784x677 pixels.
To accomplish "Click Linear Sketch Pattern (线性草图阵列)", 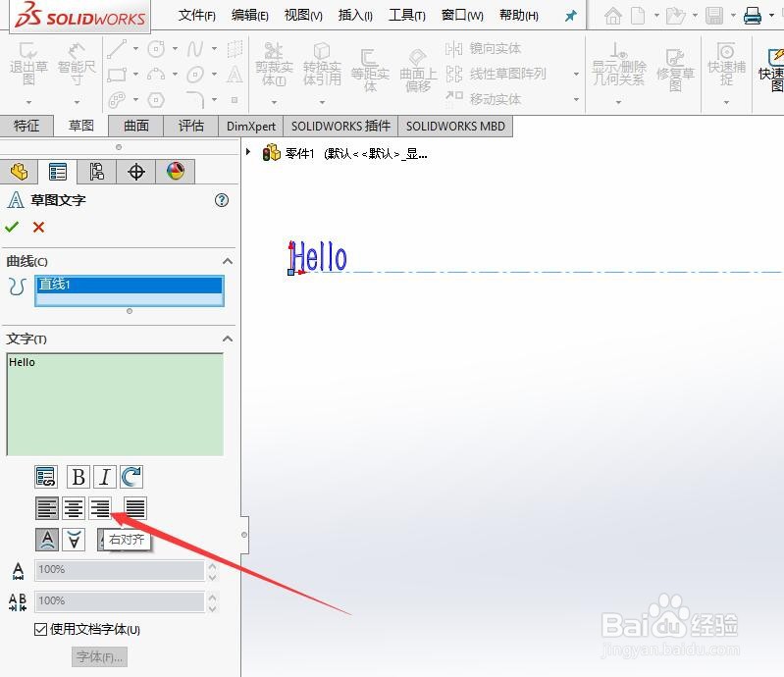I will click(x=496, y=74).
